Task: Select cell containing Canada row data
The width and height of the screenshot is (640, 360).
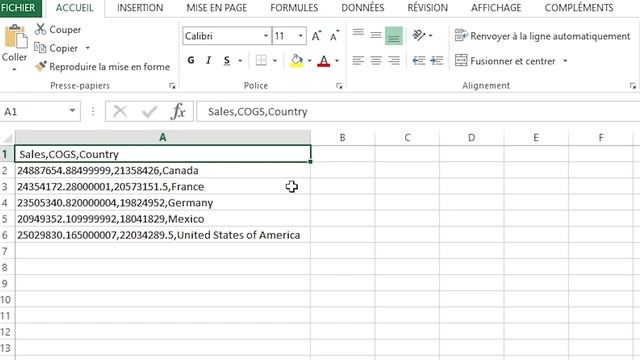Action: pos(163,170)
